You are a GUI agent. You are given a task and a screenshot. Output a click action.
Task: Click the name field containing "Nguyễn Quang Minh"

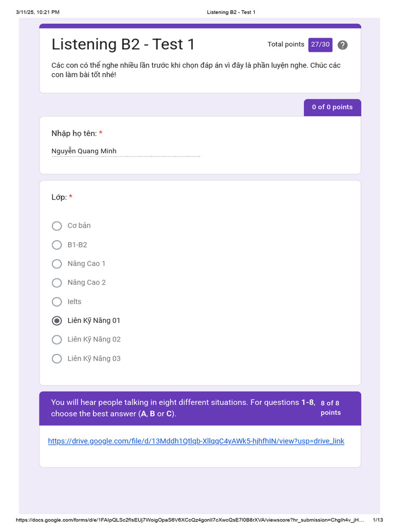click(x=125, y=151)
